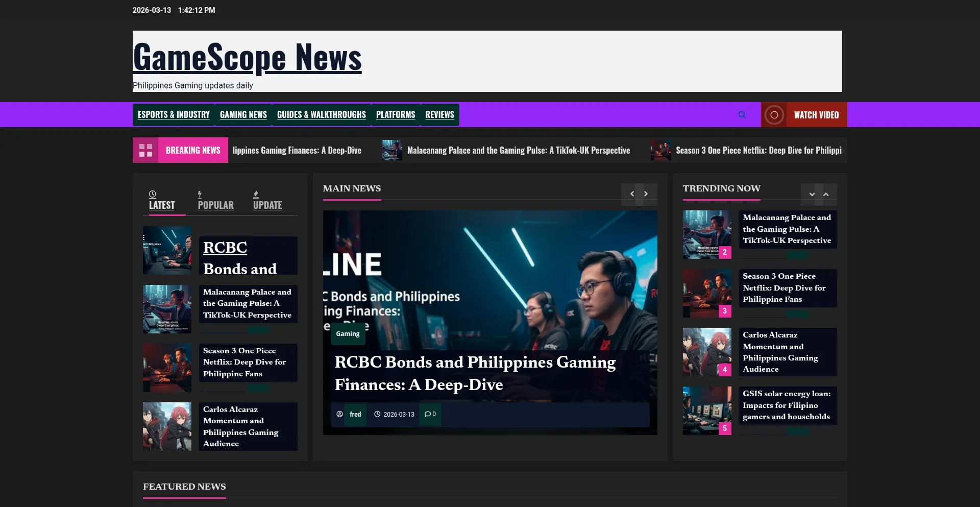Click the breaking news grid icon

[145, 150]
